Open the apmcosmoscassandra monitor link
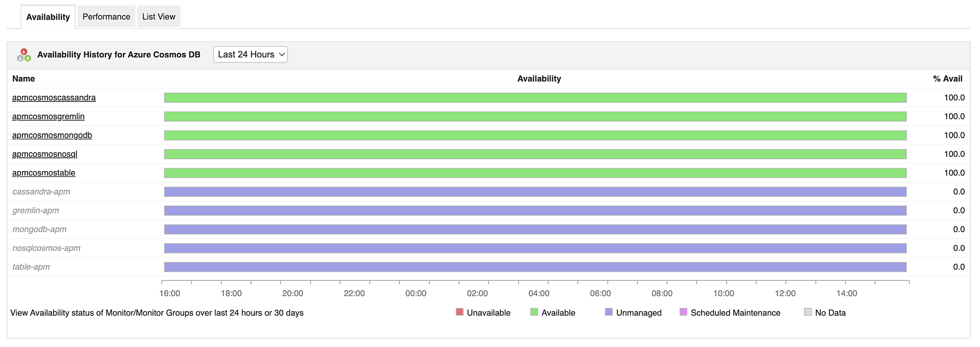Image resolution: width=980 pixels, height=347 pixels. [54, 98]
